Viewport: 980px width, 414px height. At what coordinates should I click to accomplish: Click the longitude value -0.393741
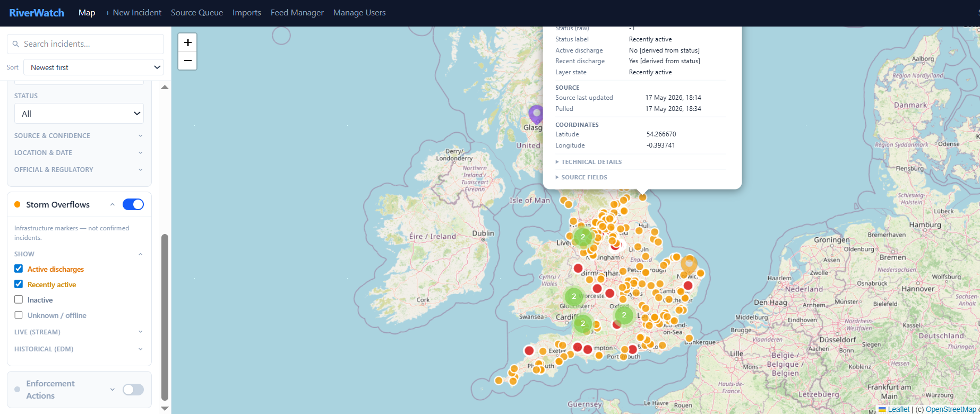tap(661, 145)
